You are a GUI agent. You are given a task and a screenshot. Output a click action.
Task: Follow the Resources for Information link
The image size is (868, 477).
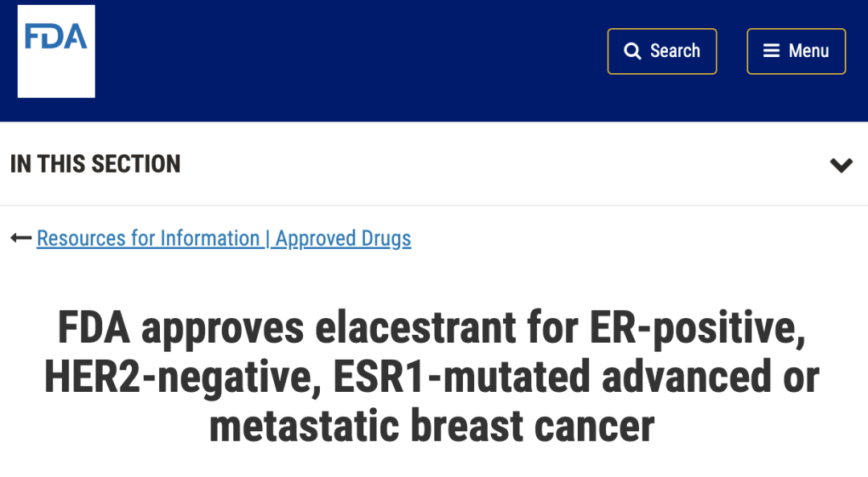click(x=148, y=238)
